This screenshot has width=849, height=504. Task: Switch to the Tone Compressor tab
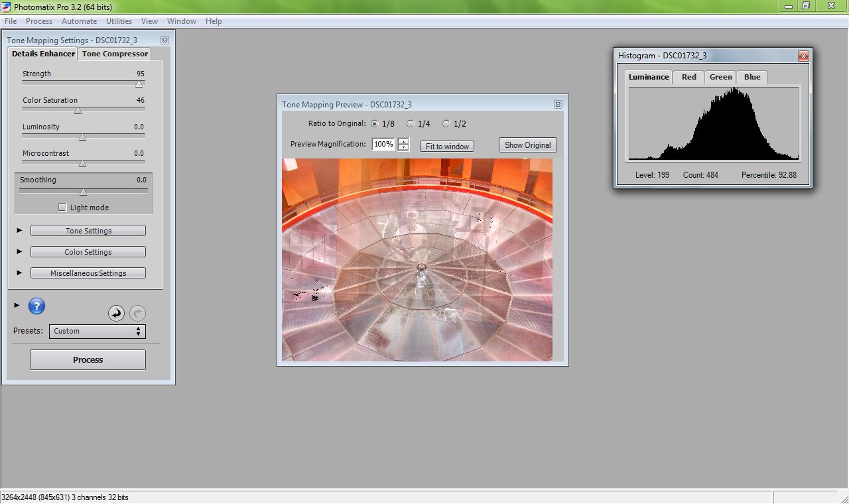(115, 54)
